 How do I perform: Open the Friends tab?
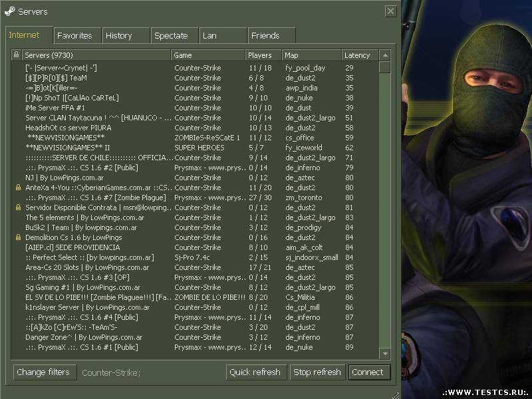click(x=271, y=36)
